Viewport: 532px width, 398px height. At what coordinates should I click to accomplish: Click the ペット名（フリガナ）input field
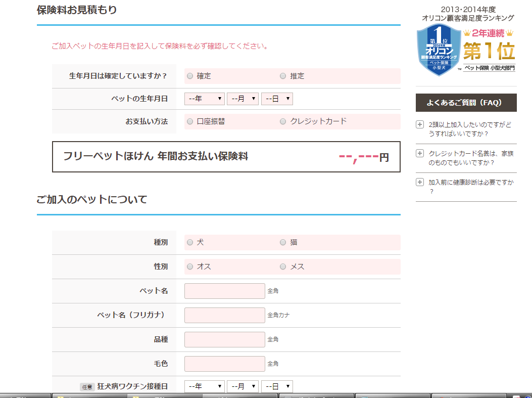[x=225, y=316]
